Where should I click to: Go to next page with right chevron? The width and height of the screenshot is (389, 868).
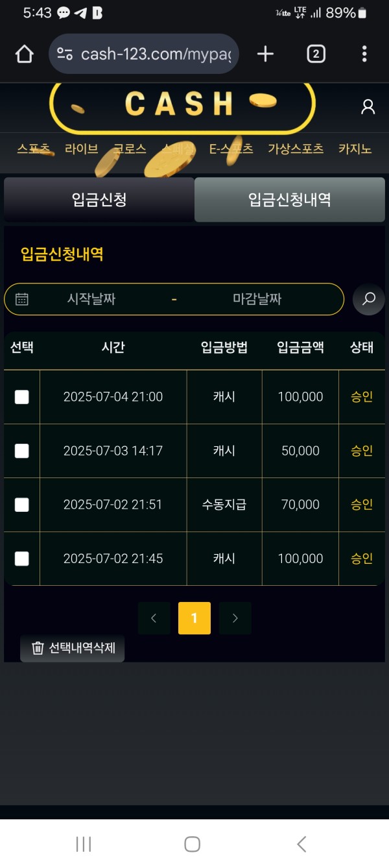[235, 618]
